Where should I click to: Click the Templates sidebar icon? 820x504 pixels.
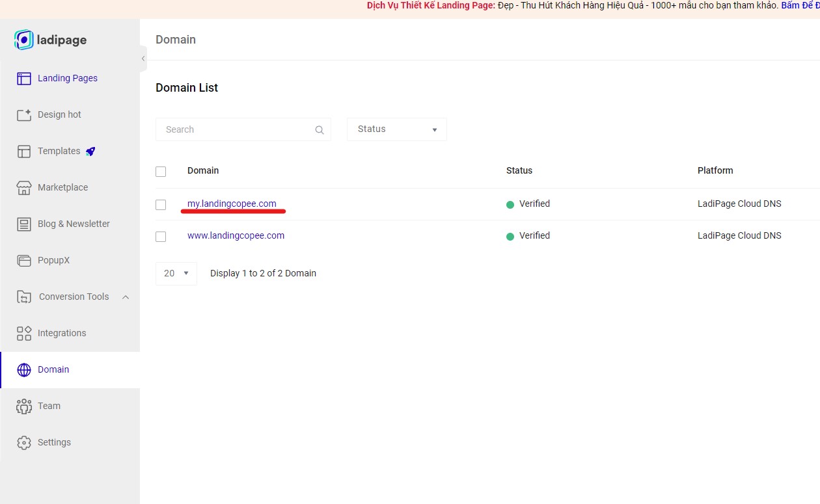coord(24,152)
